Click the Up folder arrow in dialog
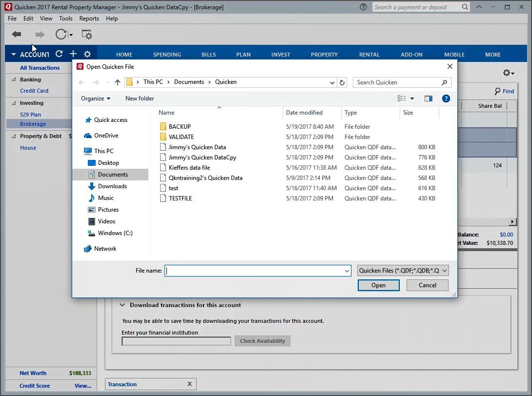Viewport: 532px width, 396px height. pyautogui.click(x=118, y=82)
